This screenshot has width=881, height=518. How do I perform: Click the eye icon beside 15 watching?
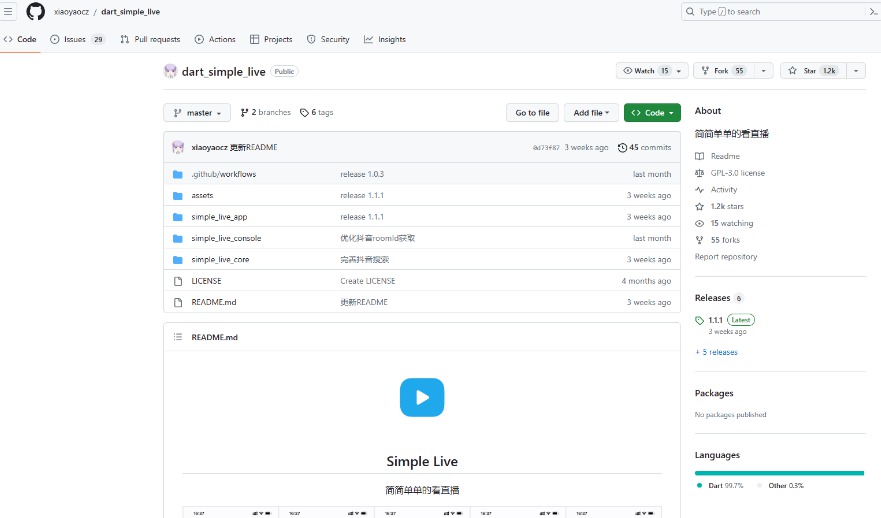700,223
